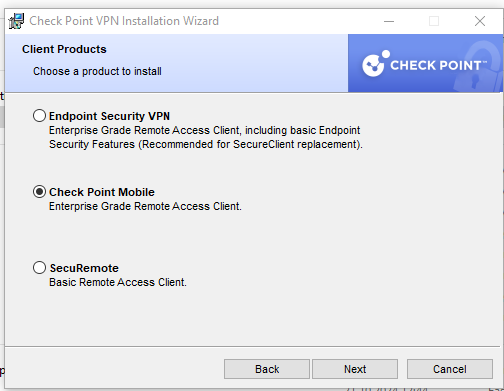Image resolution: width=504 pixels, height=391 pixels.
Task: Click the disabled maximize window icon
Action: tap(434, 21)
